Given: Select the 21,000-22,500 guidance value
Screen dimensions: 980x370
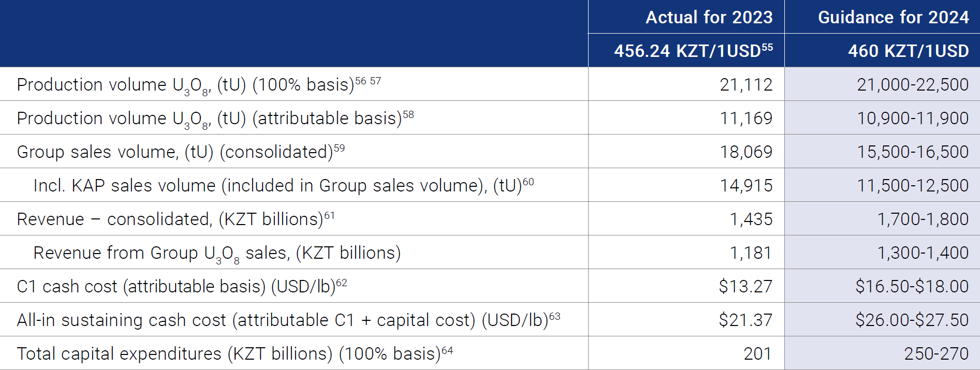Looking at the screenshot, I should pos(912,85).
